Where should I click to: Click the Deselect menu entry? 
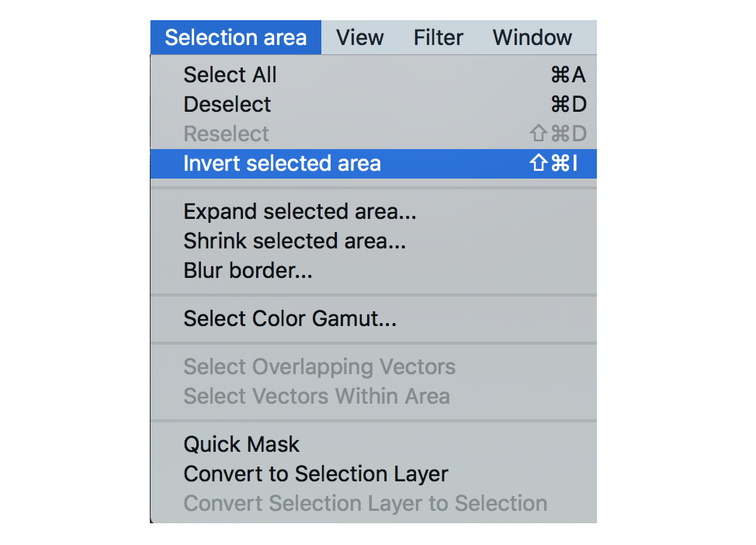(227, 105)
